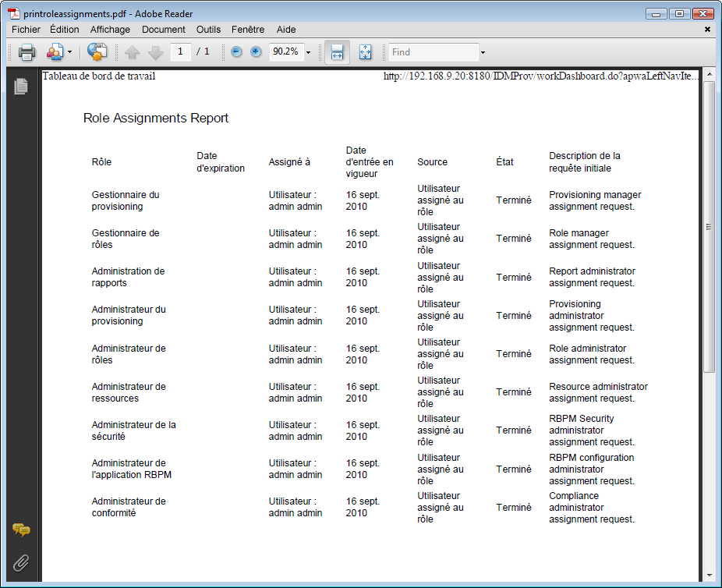The image size is (722, 588).
Task: Expand the zoom percentage dropdown
Action: 309,52
